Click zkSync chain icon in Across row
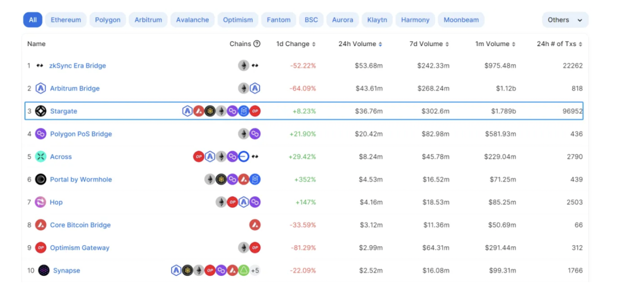644x288 pixels. click(255, 157)
